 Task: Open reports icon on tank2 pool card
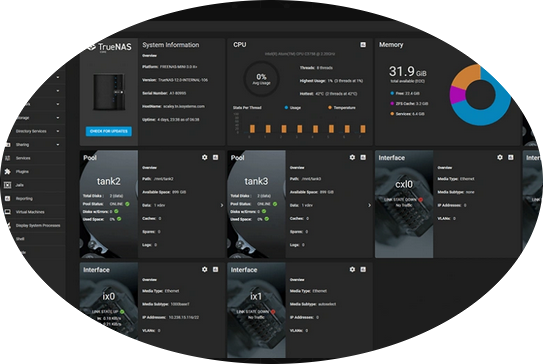(x=215, y=157)
